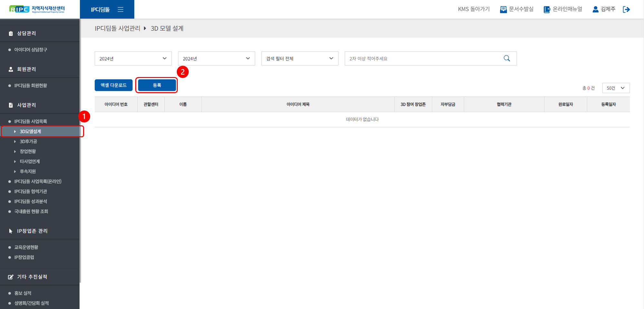The width and height of the screenshot is (644, 309).
Task: Open the first 2024년 year dropdown
Action: tap(133, 59)
